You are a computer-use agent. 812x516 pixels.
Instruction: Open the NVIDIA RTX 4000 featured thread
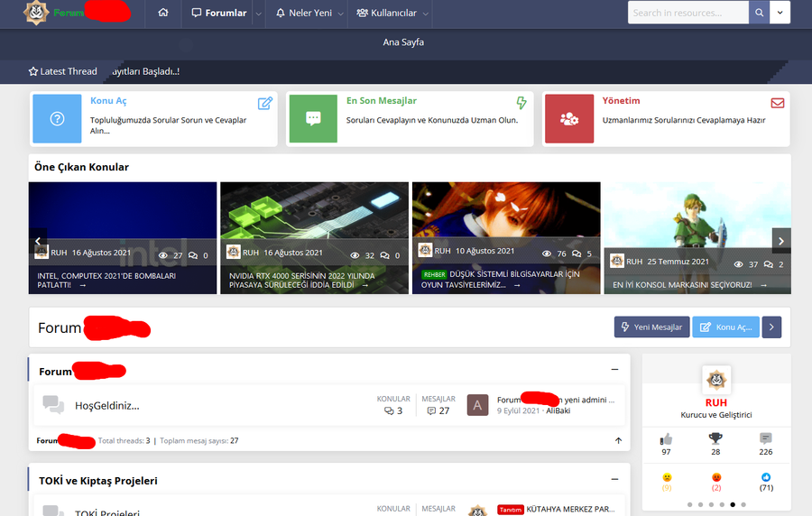point(301,280)
